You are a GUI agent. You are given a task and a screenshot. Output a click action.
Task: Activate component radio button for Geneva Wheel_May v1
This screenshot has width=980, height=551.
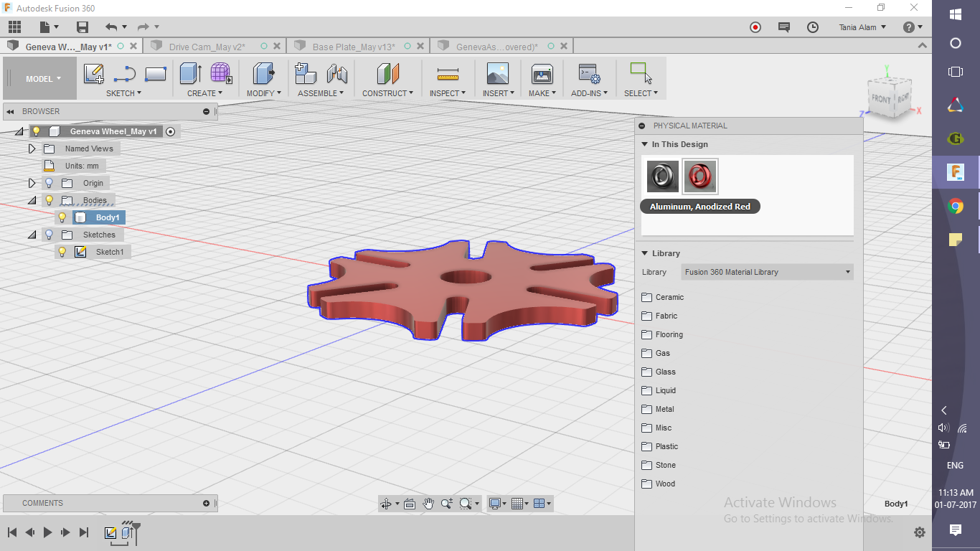pyautogui.click(x=171, y=131)
